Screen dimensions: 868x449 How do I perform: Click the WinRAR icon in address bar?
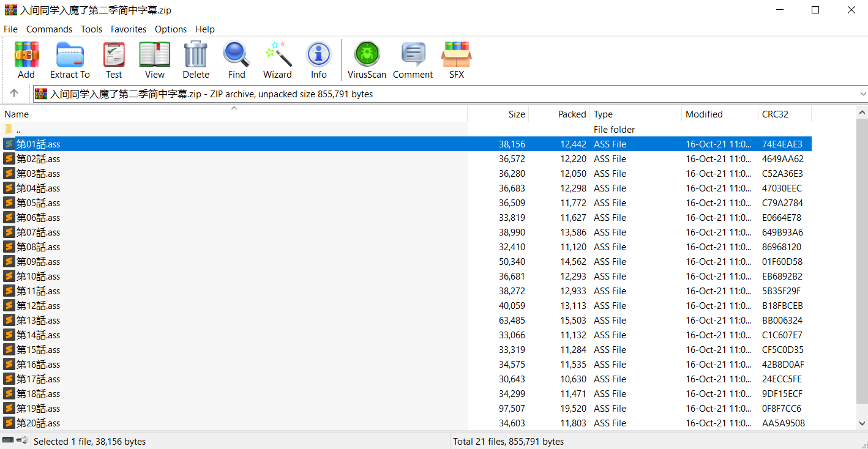pos(41,94)
